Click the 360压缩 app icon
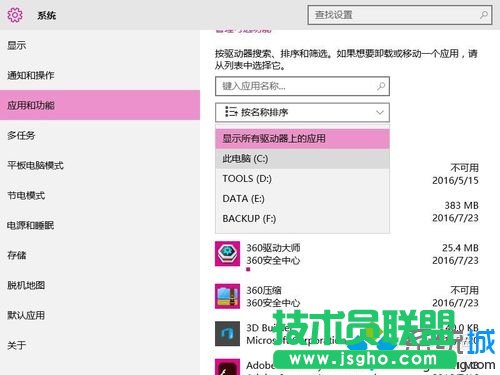The width and height of the screenshot is (500, 375). pyautogui.click(x=227, y=296)
